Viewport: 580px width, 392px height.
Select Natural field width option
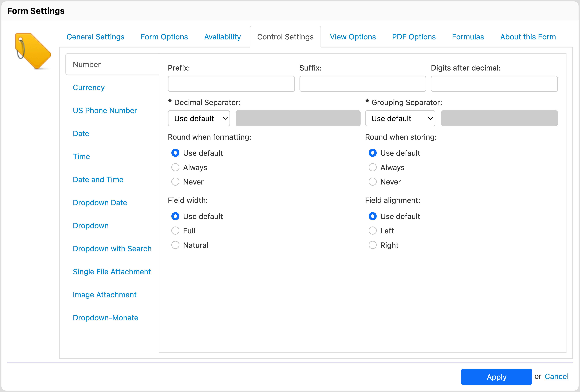[175, 245]
